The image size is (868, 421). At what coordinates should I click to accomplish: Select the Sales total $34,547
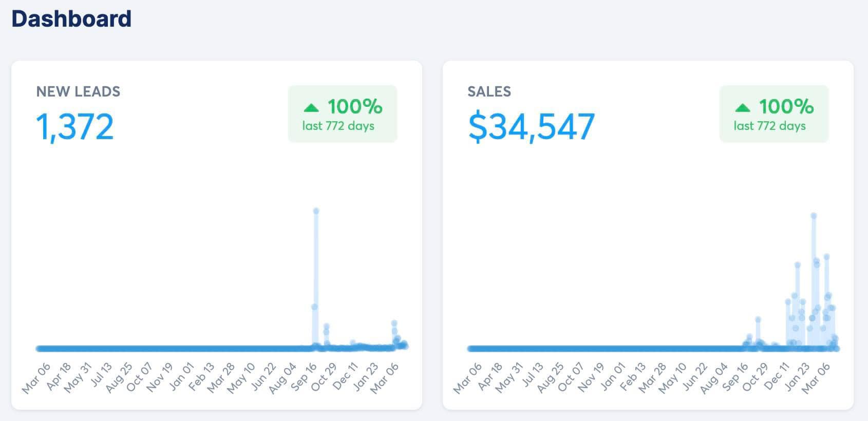[531, 127]
